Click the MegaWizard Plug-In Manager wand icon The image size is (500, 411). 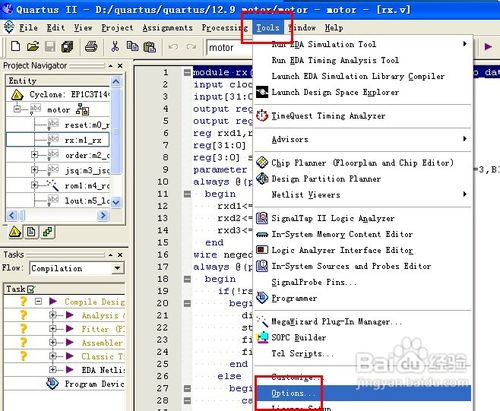point(262,321)
